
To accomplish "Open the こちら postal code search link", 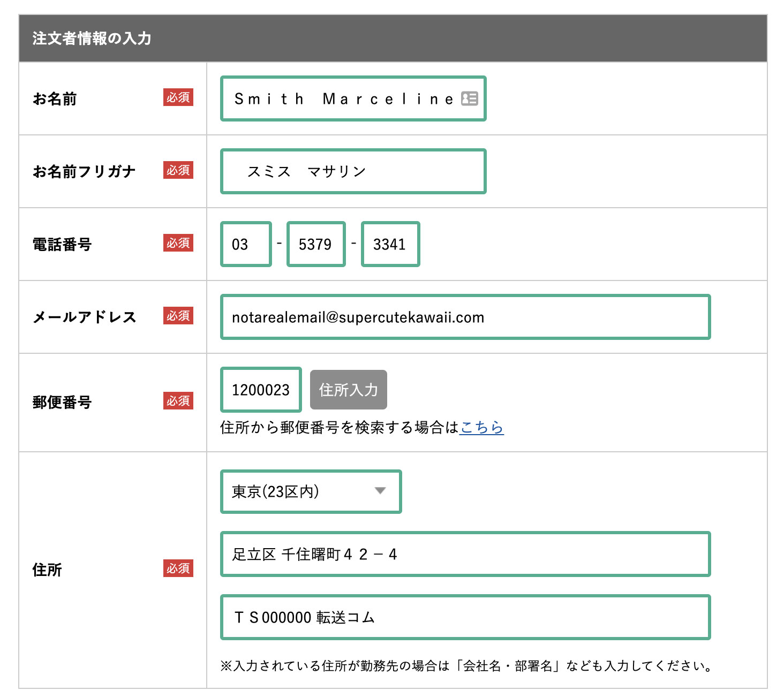I will coord(481,427).
